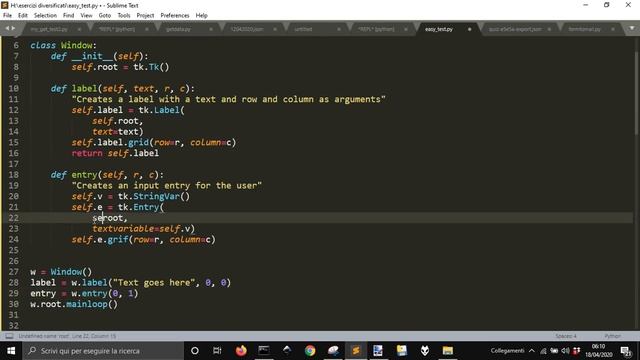This screenshot has width=640, height=360.
Task: Click the Windows taskbar search box
Action: (103, 351)
